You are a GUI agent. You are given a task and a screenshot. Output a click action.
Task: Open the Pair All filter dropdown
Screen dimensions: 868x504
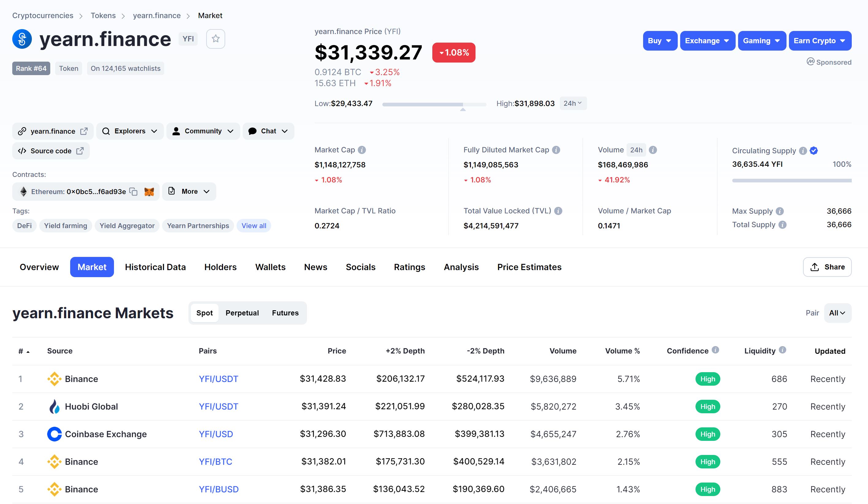click(837, 313)
